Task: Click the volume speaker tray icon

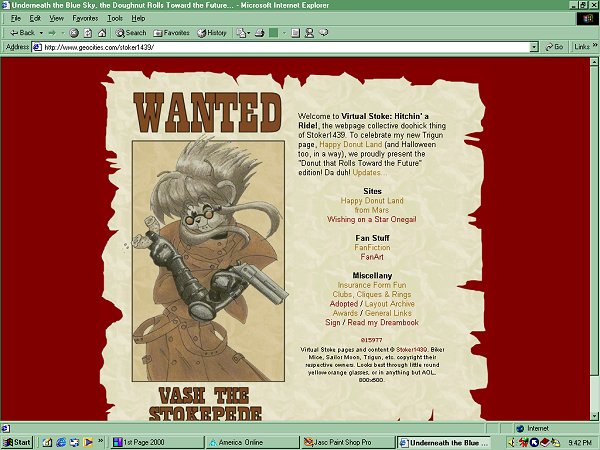Action: pyautogui.click(x=512, y=443)
